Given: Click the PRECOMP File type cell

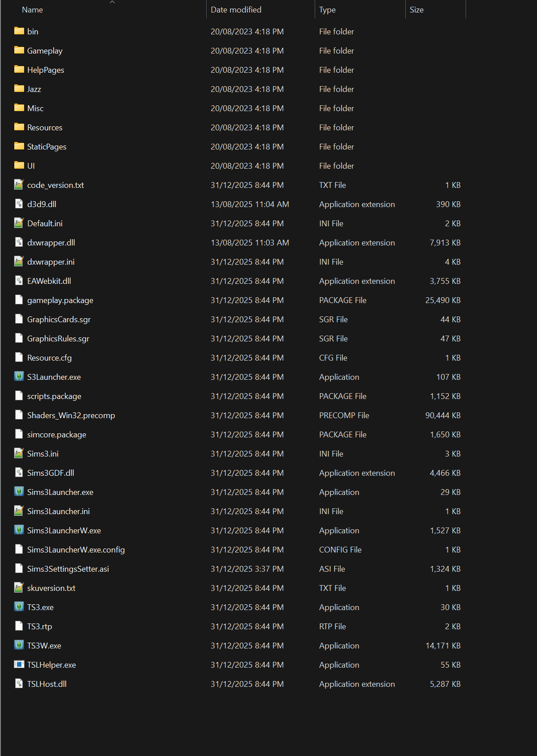Looking at the screenshot, I should click(x=344, y=415).
